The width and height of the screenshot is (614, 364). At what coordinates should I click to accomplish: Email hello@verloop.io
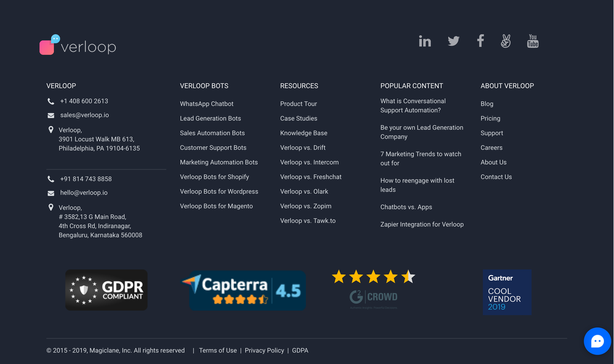pos(84,193)
